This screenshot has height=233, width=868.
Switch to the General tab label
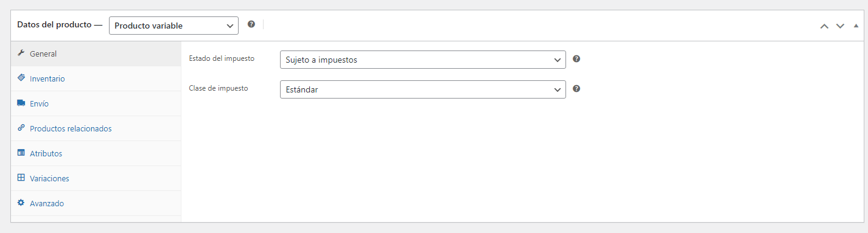[43, 54]
